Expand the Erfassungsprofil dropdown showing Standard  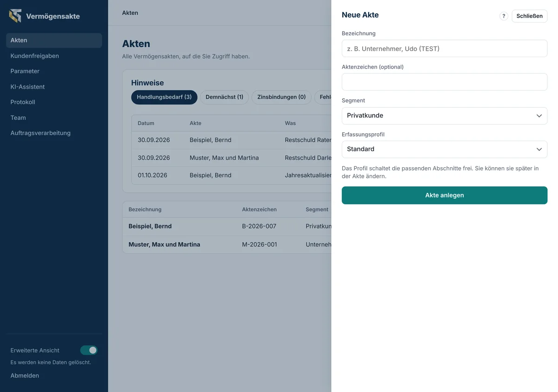pos(444,149)
